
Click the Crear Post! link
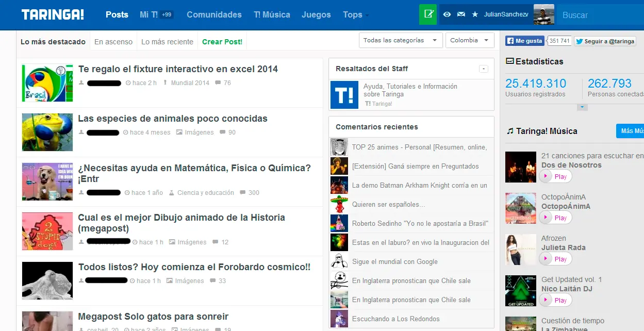(x=222, y=42)
